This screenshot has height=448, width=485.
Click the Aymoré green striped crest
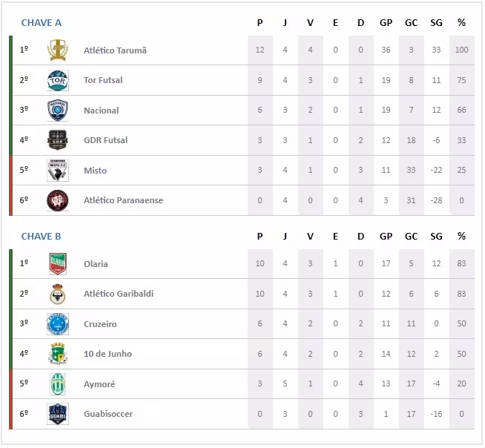(x=57, y=384)
